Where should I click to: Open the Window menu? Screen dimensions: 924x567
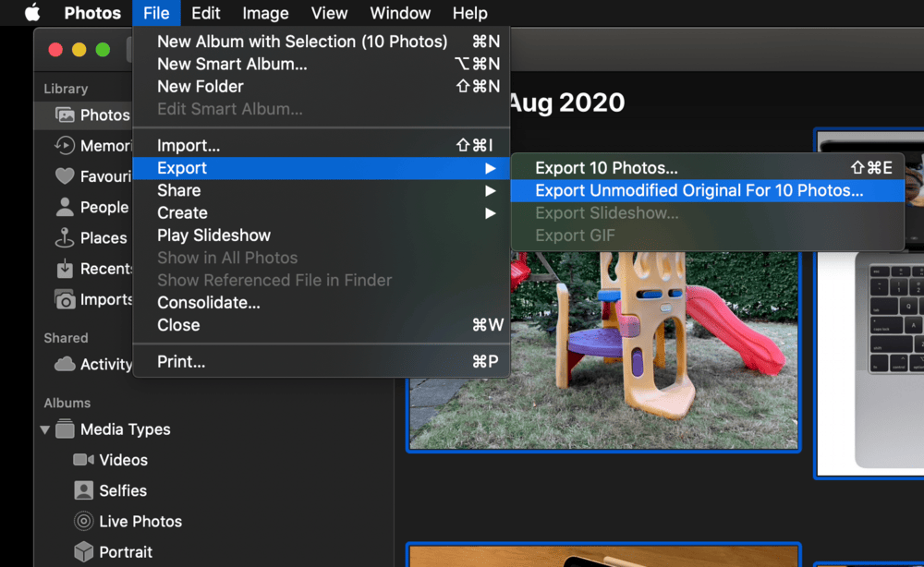coord(400,13)
